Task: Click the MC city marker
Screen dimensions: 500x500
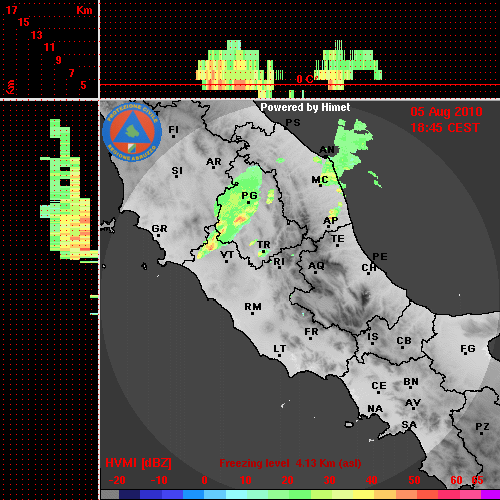Action: [x=321, y=185]
